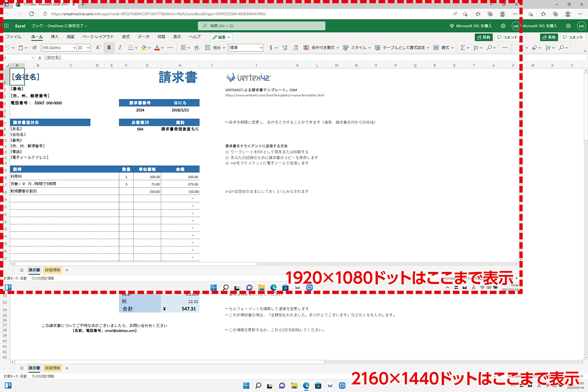
Task: Open the 標準 number format dropdown
Action: tap(246, 48)
